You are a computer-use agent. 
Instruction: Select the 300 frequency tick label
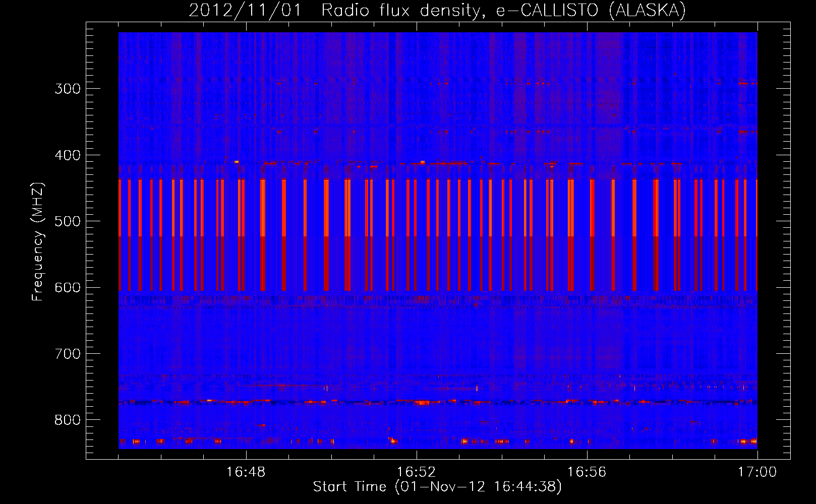[x=68, y=89]
